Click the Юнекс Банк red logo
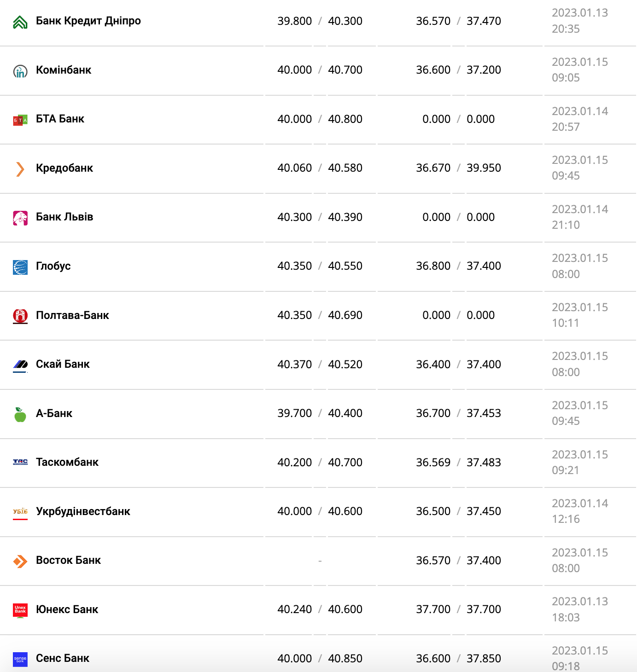The height and width of the screenshot is (672, 637). pos(20,610)
